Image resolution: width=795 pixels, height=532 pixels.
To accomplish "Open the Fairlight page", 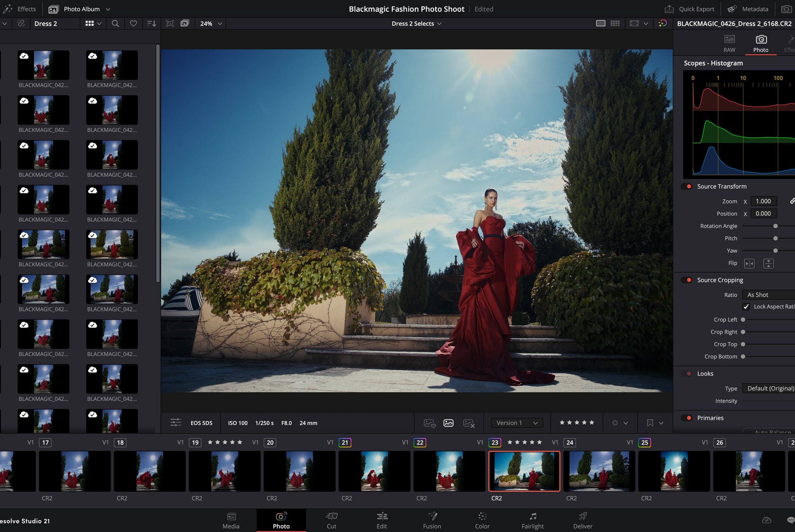I will tap(533, 520).
